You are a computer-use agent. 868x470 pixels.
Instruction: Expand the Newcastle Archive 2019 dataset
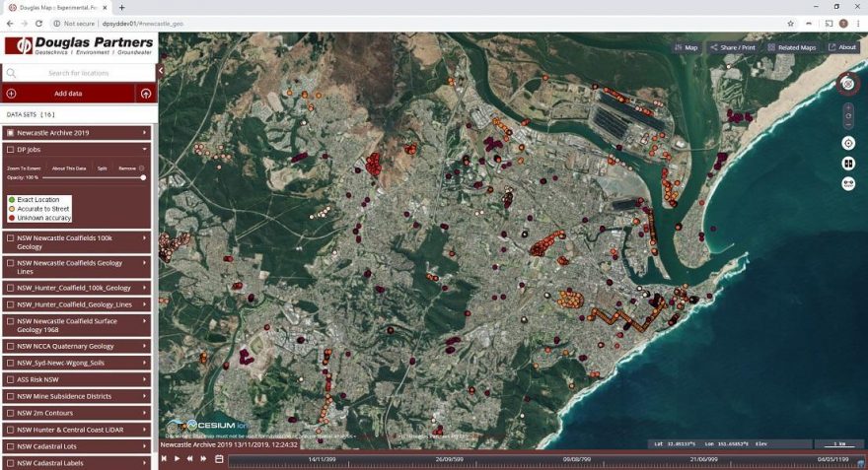(x=144, y=133)
